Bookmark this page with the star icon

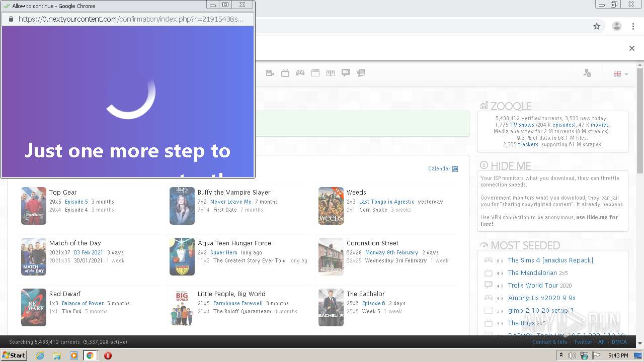[597, 26]
